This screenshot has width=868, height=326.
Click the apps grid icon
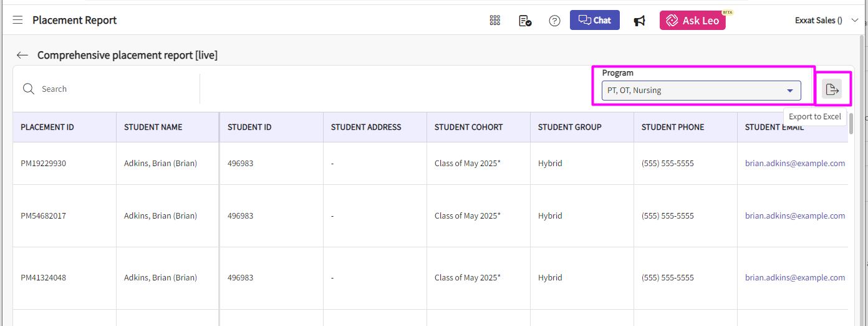495,21
